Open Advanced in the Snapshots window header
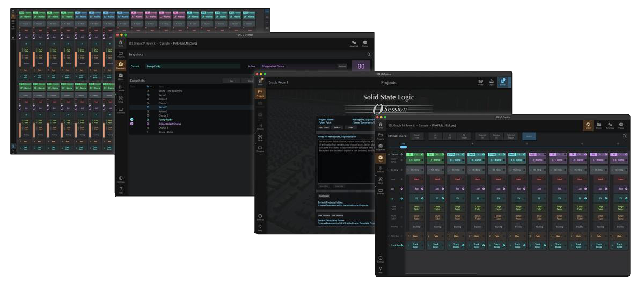644x290 pixels. [x=354, y=44]
